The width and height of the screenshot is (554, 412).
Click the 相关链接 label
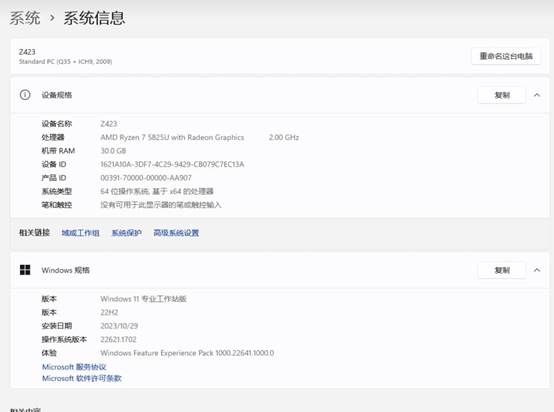coord(34,233)
